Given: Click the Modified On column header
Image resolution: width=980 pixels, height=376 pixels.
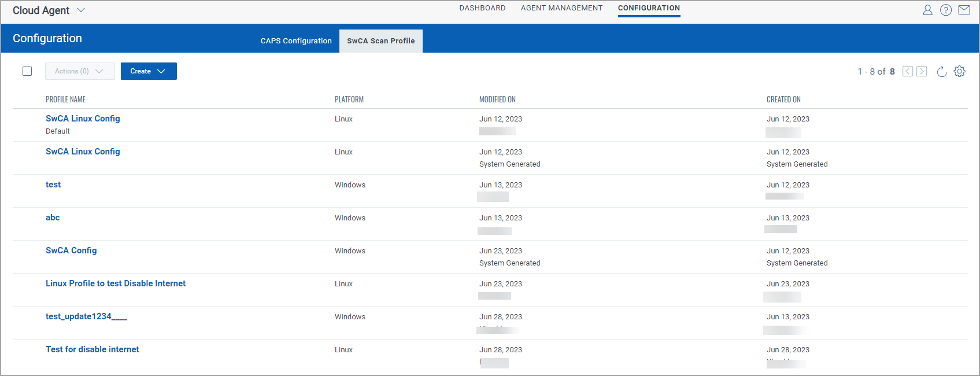Looking at the screenshot, I should (x=497, y=99).
